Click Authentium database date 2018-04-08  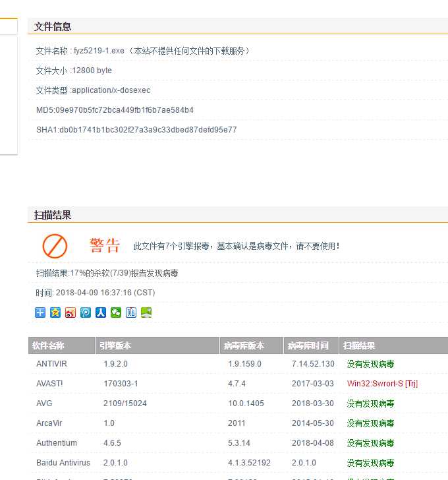pyautogui.click(x=312, y=442)
